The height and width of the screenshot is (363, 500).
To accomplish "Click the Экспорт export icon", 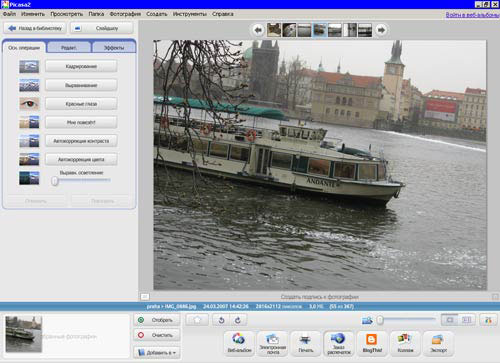I will [x=438, y=343].
